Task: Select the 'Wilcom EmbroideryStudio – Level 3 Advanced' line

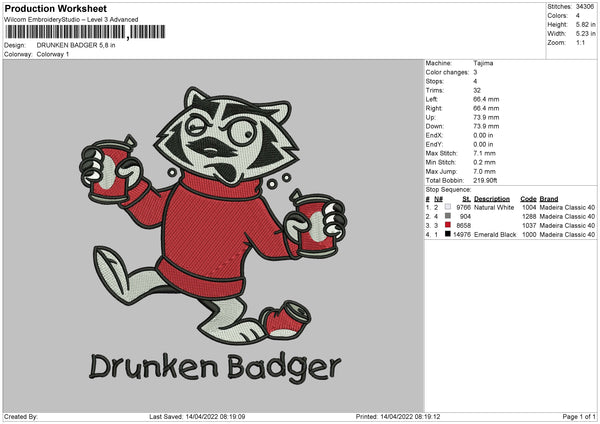Action: click(71, 20)
